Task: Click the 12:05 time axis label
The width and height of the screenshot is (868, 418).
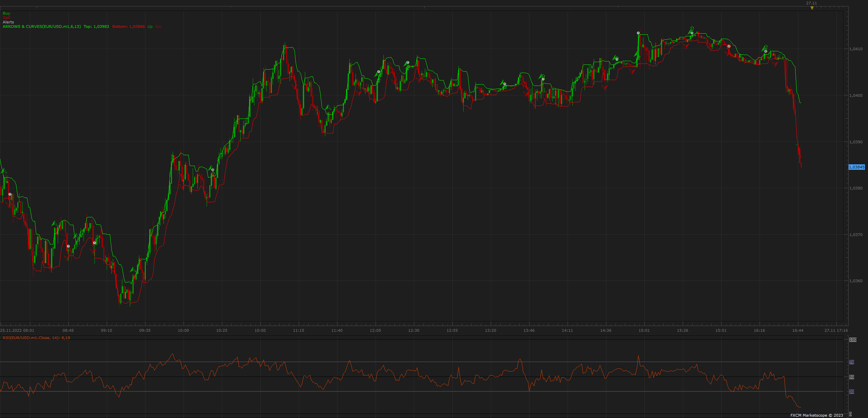Action: (x=375, y=330)
